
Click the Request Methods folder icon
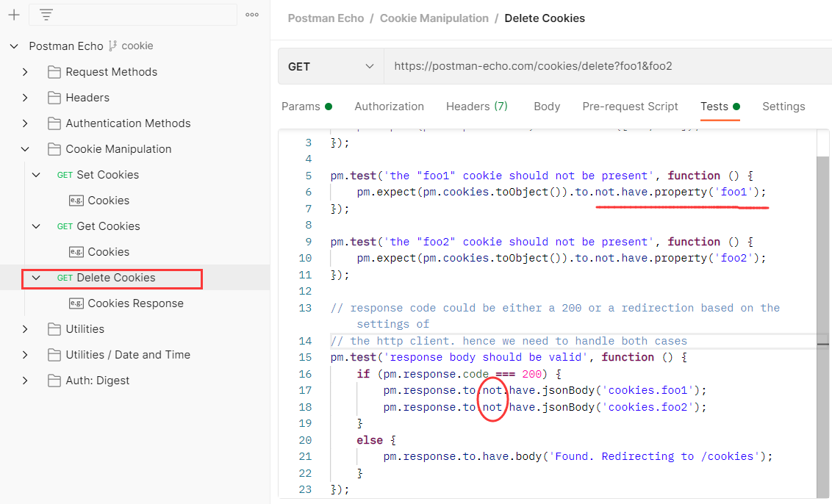(x=54, y=72)
